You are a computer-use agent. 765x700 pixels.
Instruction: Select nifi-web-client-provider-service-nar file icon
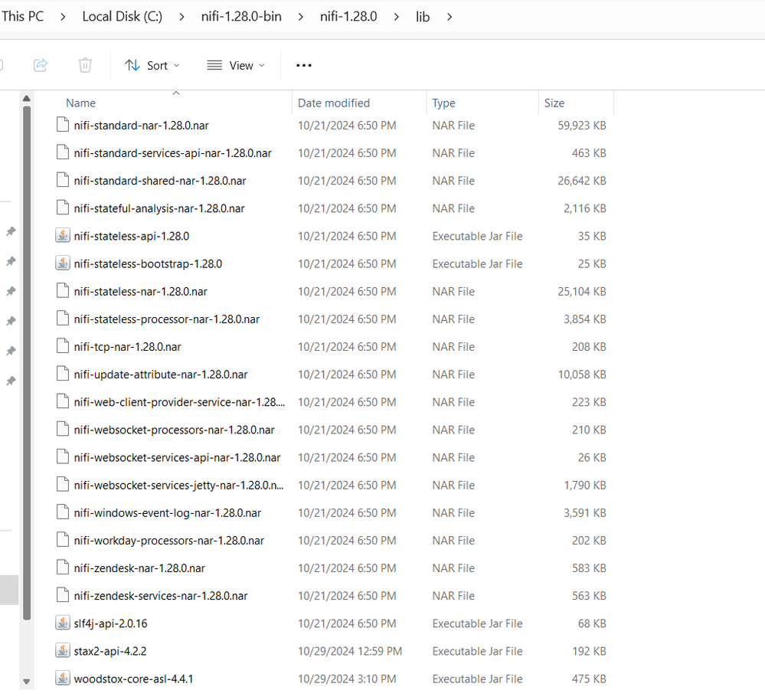click(x=63, y=401)
